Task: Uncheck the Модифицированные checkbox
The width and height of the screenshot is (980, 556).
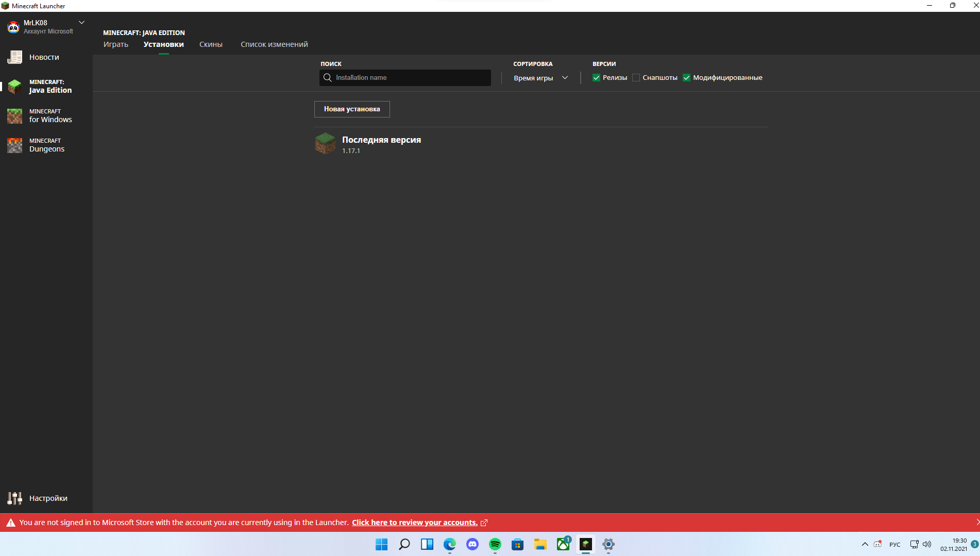Action: 686,78
